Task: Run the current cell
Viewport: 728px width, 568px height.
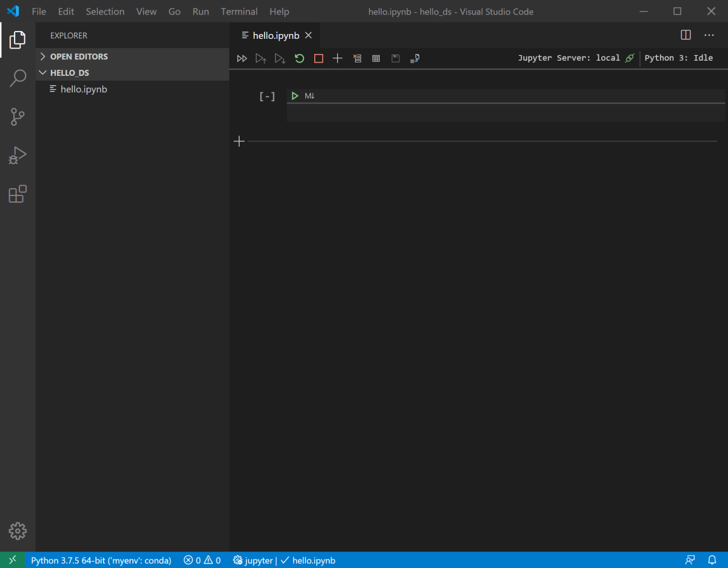Action: pos(295,95)
